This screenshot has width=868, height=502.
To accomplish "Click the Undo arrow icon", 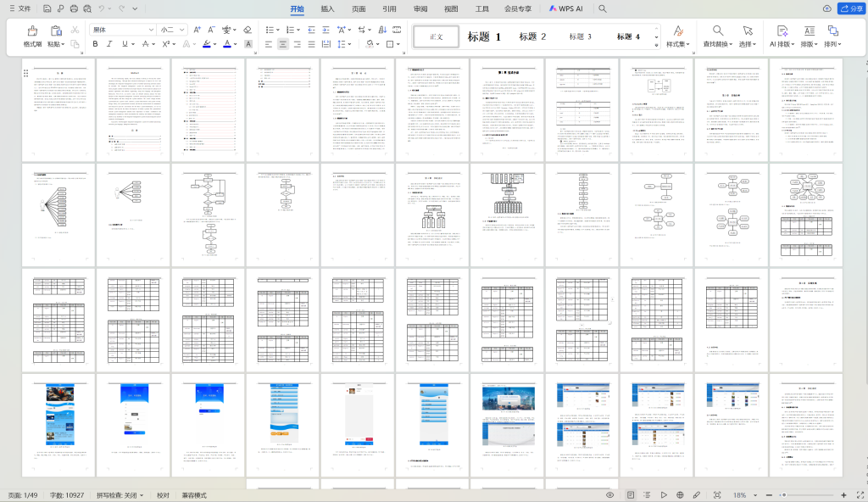I will point(102,8).
